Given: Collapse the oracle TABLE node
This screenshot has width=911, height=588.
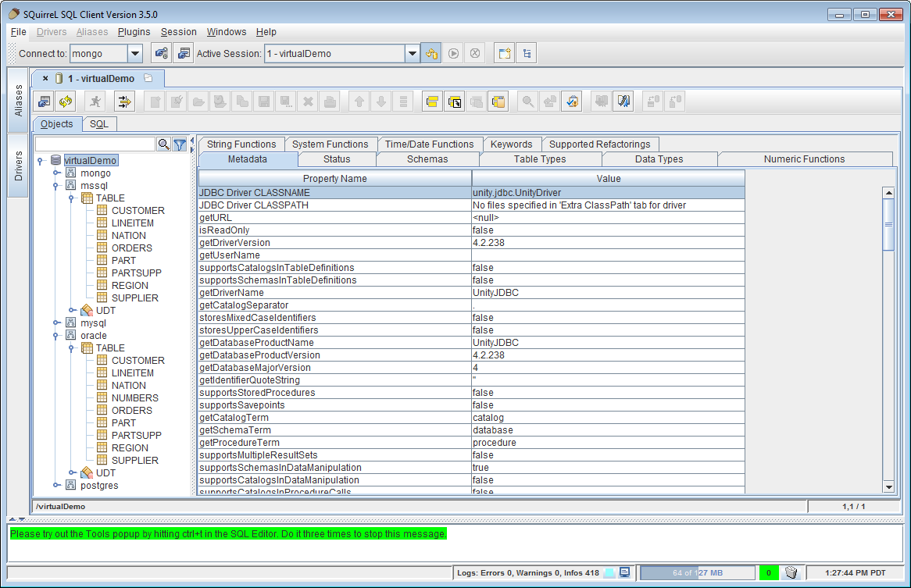Looking at the screenshot, I should tap(72, 348).
